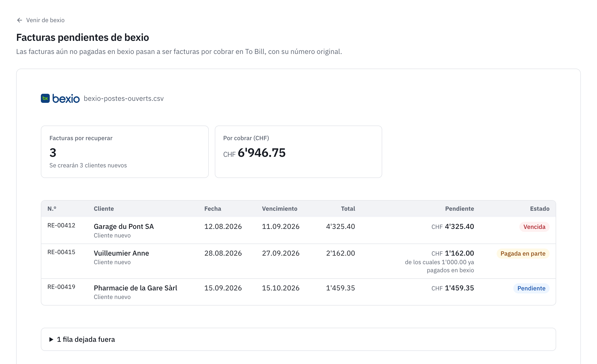The height and width of the screenshot is (364, 597).
Task: Click the 'Fecha' column header
Action: click(213, 209)
